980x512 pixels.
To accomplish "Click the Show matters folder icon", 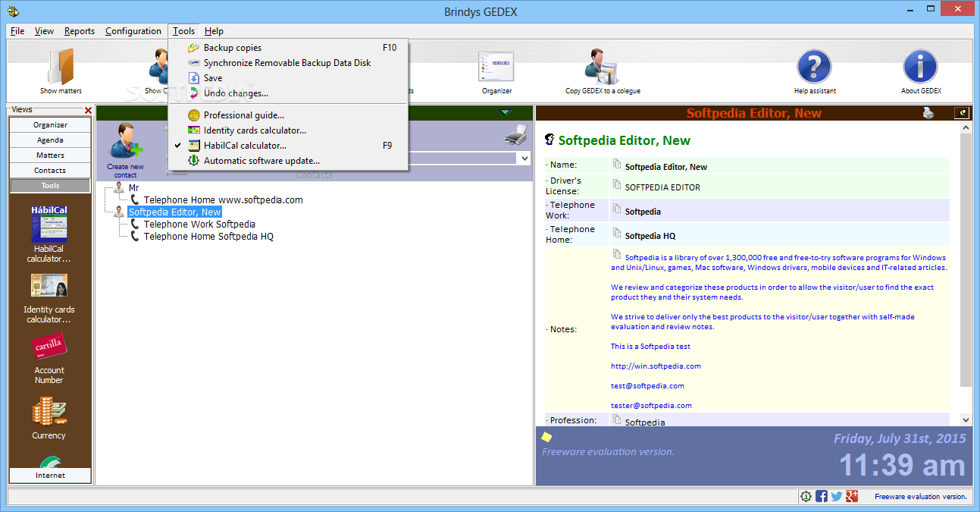I will (61, 67).
